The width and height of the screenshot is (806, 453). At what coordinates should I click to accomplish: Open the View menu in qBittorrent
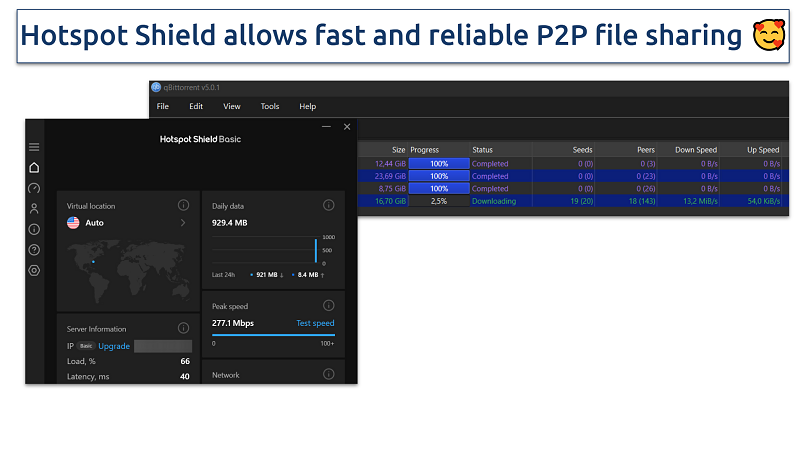point(232,106)
